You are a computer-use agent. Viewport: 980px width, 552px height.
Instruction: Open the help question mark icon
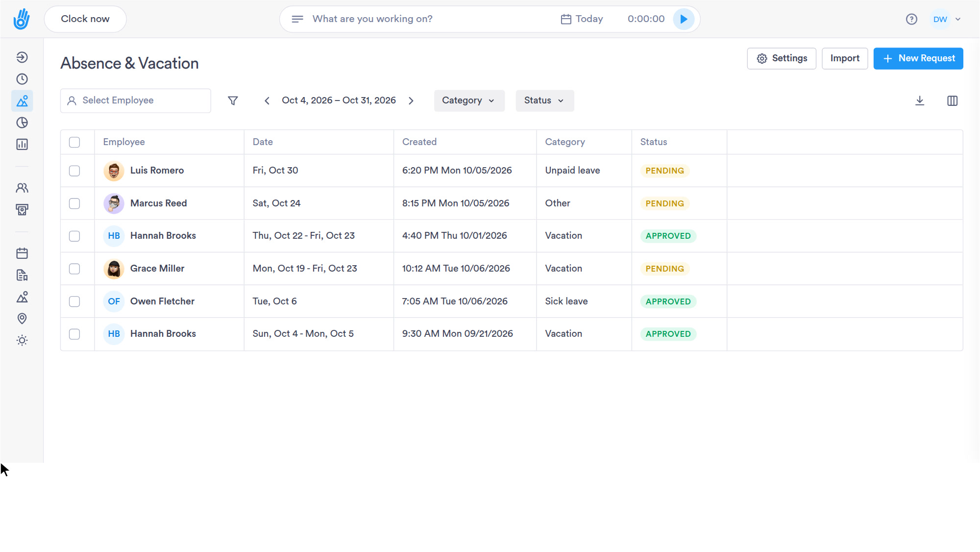pyautogui.click(x=911, y=19)
